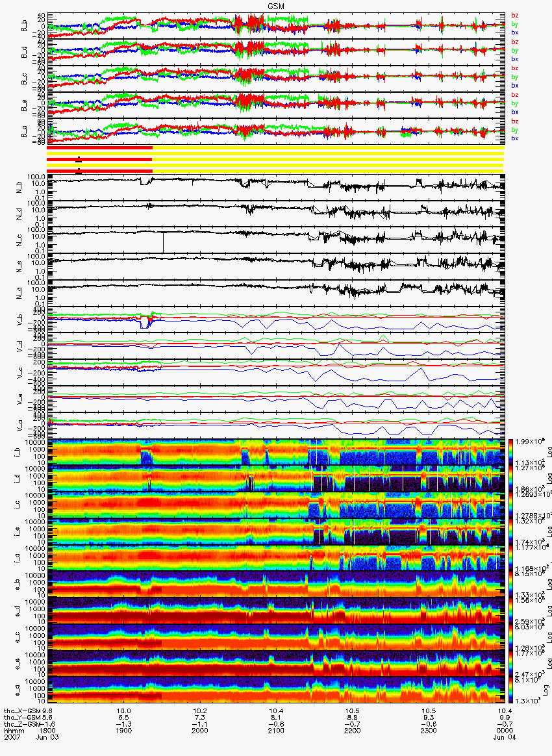Click the 2100 time tick label
Image resolution: width=552 pixels, height=756 pixels.
click(276, 731)
